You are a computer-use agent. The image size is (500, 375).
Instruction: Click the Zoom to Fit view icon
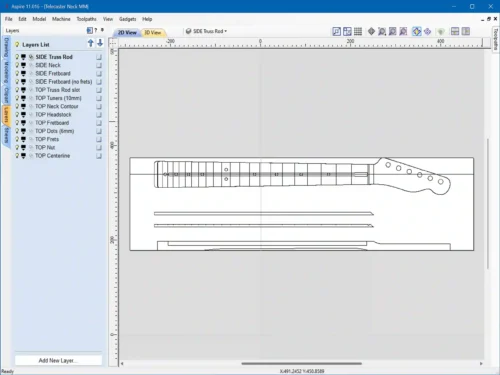(x=347, y=31)
